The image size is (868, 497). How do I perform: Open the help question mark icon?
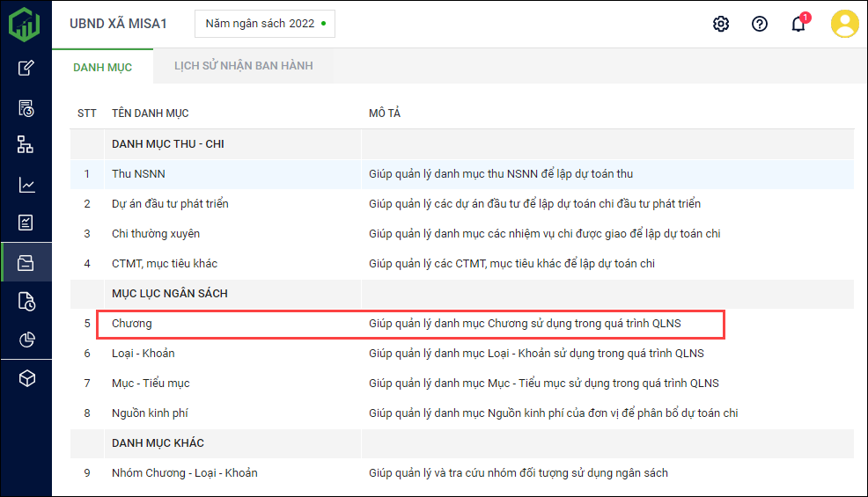(x=760, y=24)
